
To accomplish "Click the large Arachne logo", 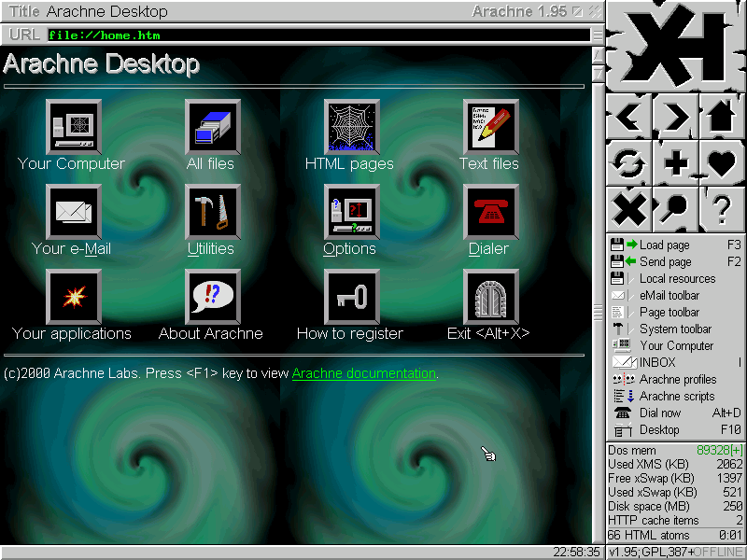I will [x=676, y=46].
